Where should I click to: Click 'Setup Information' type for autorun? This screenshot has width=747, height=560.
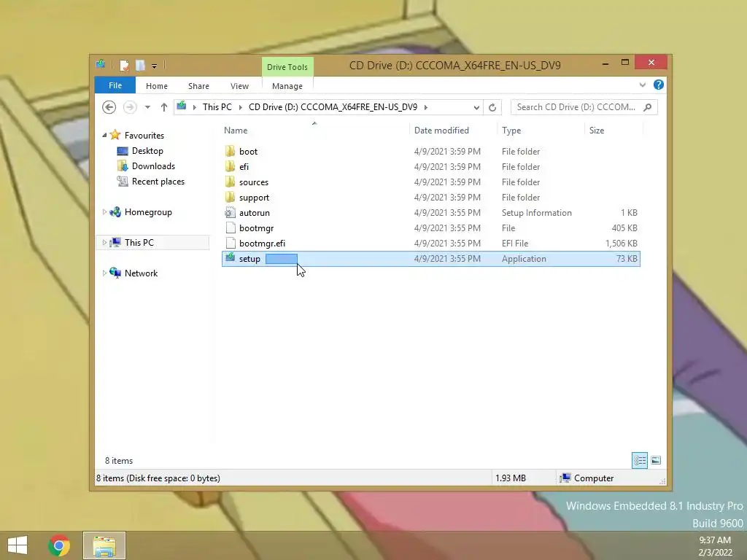coord(536,213)
